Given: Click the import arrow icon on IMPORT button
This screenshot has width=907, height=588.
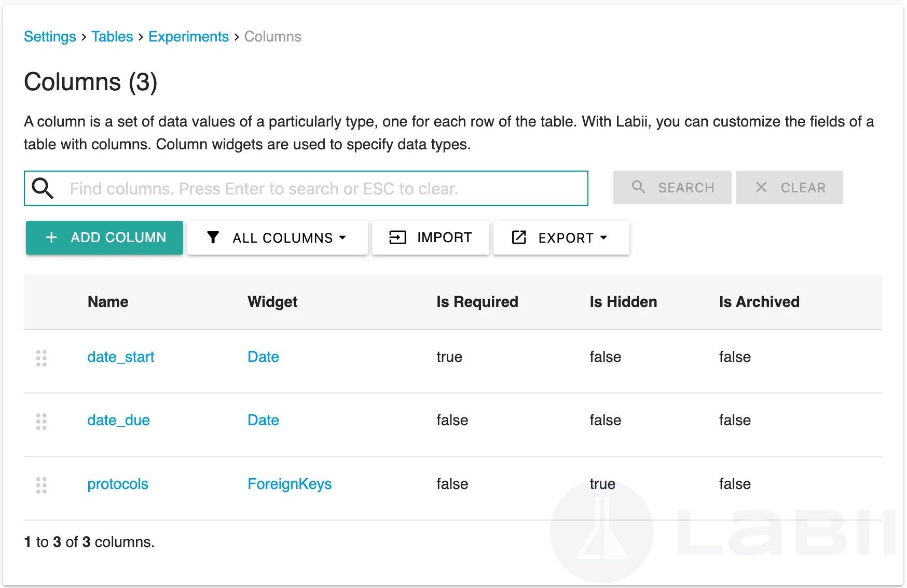Looking at the screenshot, I should click(x=396, y=237).
